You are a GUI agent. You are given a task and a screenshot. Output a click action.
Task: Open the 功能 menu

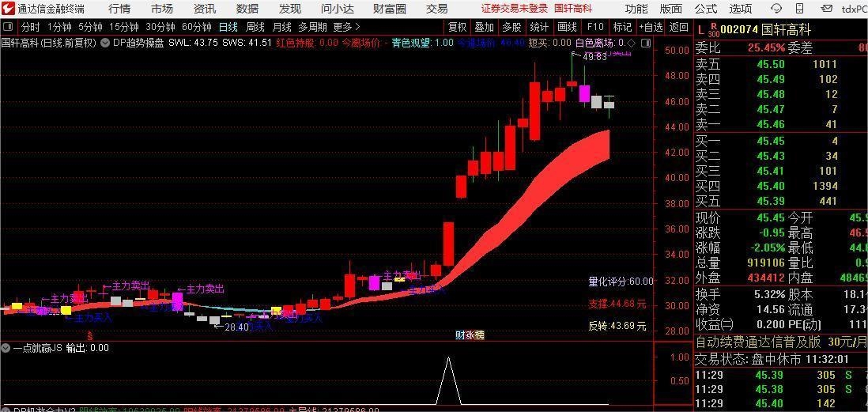point(636,9)
